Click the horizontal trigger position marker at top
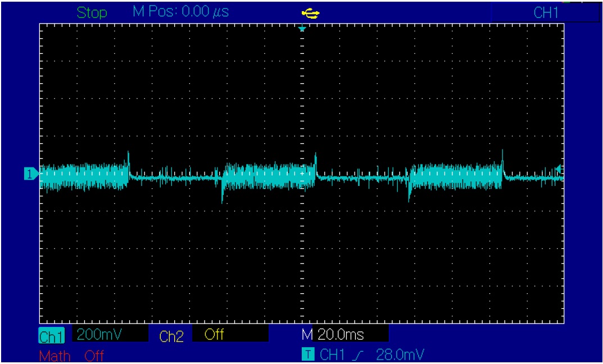This screenshot has height=364, width=603. pyautogui.click(x=302, y=28)
